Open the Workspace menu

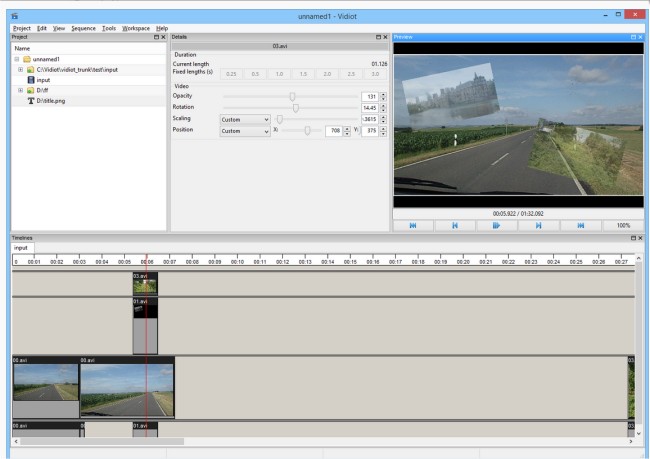136,27
